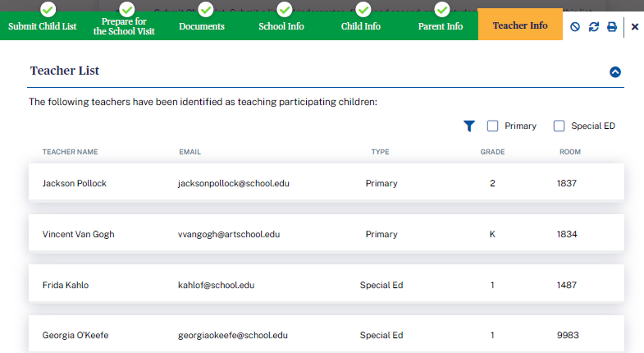Sort by the Teacher Name column header
Screen dimensions: 644x353
70,152
